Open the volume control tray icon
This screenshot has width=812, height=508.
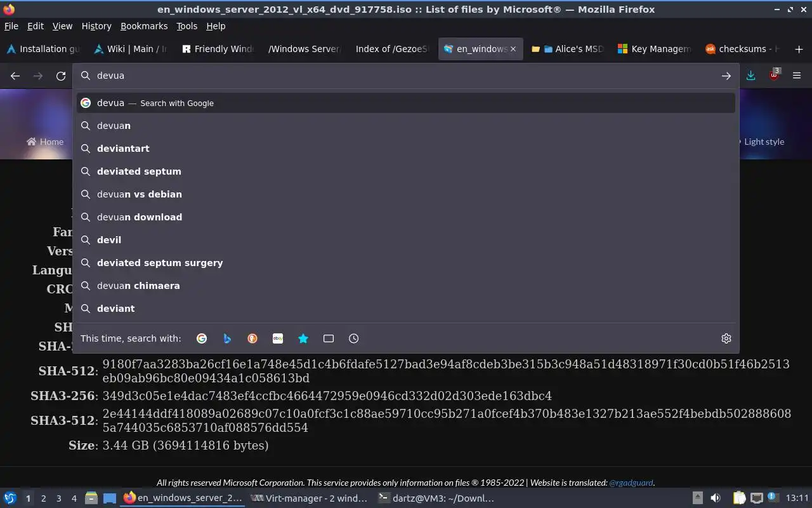716,498
